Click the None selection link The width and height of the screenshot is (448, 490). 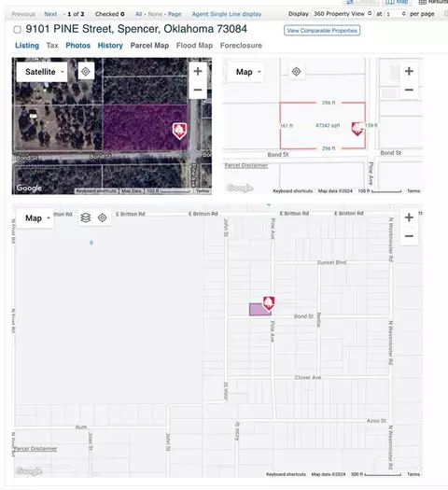tap(155, 14)
